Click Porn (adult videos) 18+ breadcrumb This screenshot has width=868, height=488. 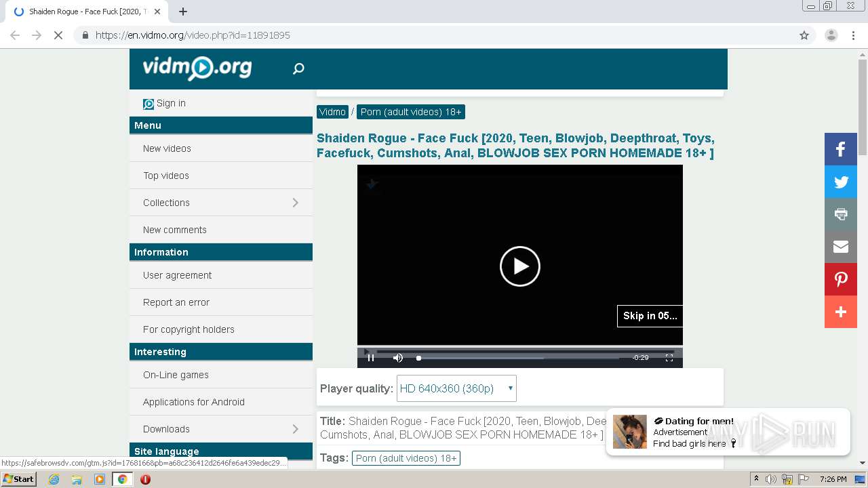[411, 112]
